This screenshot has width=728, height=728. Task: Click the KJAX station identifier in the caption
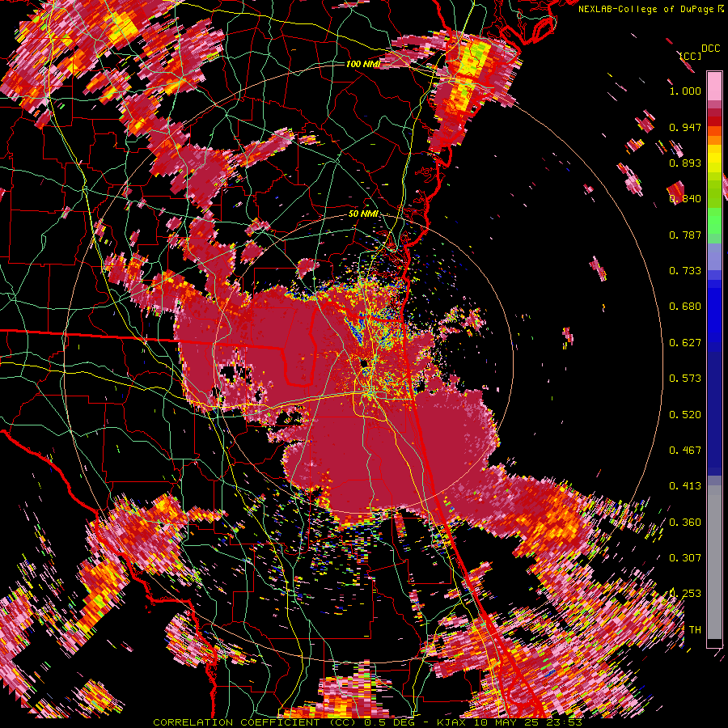[x=451, y=722]
